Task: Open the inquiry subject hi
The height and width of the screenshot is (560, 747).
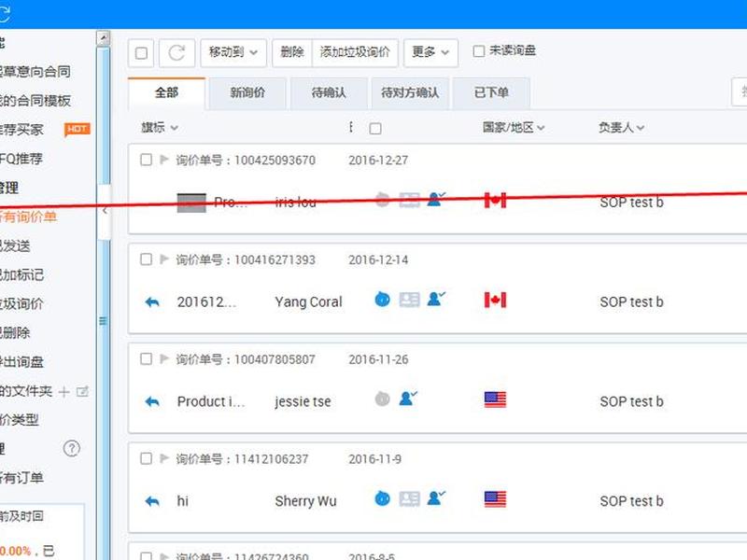Action: [x=182, y=501]
